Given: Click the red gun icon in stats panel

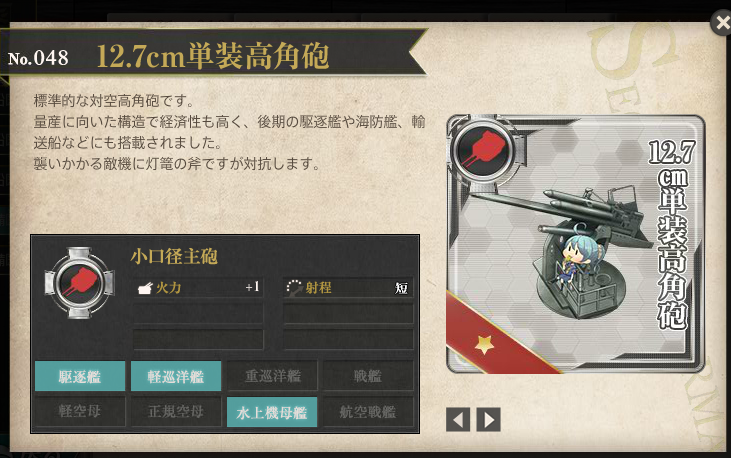Looking at the screenshot, I should tap(79, 283).
